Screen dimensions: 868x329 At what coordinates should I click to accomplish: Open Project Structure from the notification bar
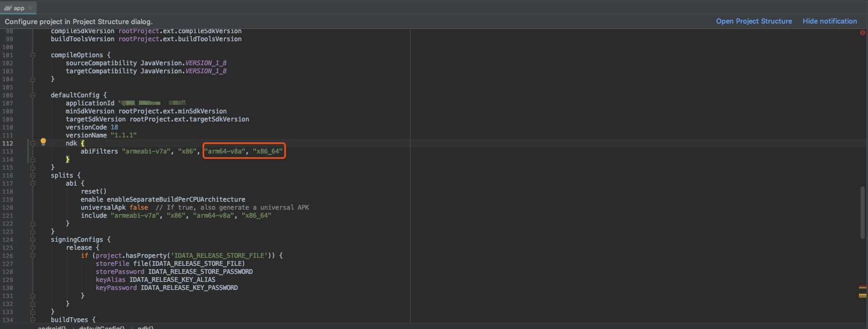754,21
